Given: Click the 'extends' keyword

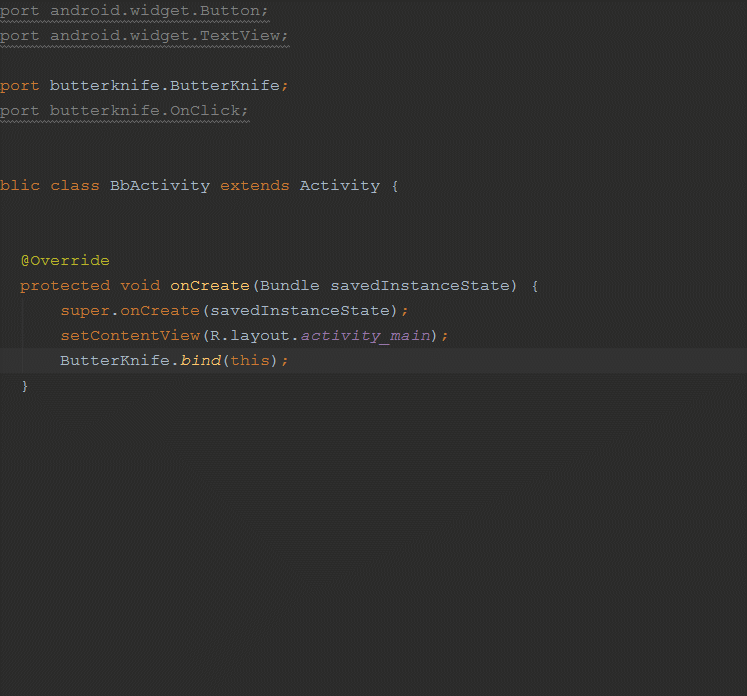Looking at the screenshot, I should point(255,185).
